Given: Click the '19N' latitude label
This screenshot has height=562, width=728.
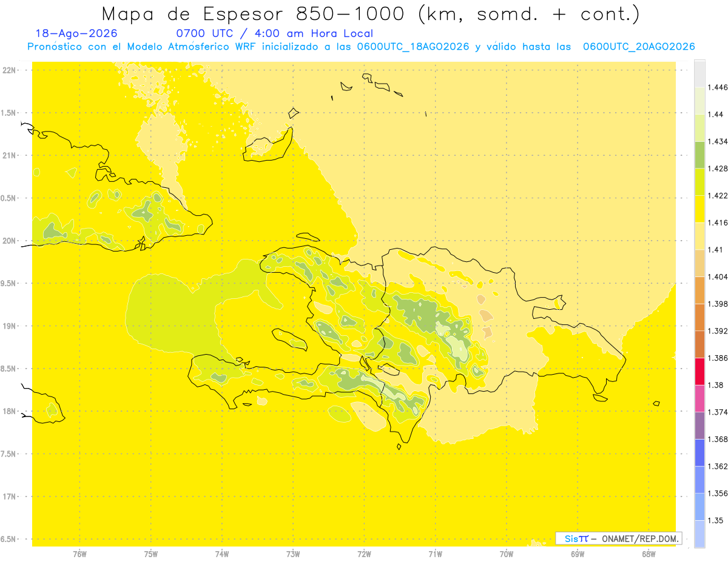Looking at the screenshot, I should tap(10, 326).
